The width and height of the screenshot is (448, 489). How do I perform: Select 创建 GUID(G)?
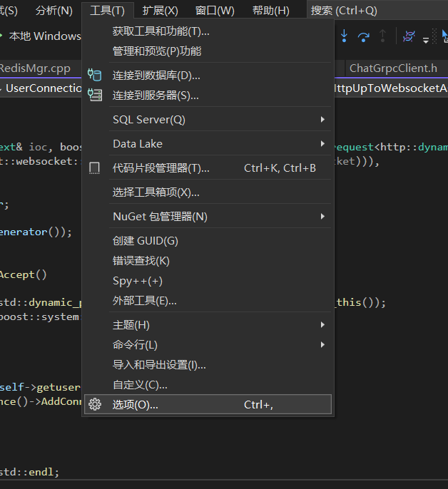coord(208,241)
